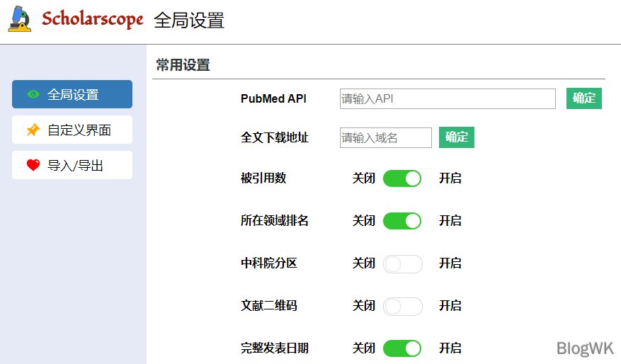The width and height of the screenshot is (621, 364).
Task: Click the red heart icon beside 导入/导出
Action: 33,165
